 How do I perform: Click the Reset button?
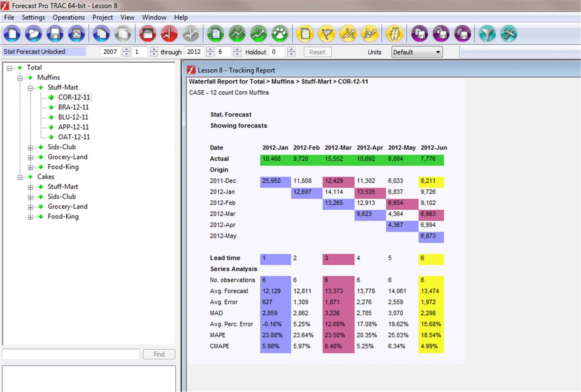coord(318,52)
